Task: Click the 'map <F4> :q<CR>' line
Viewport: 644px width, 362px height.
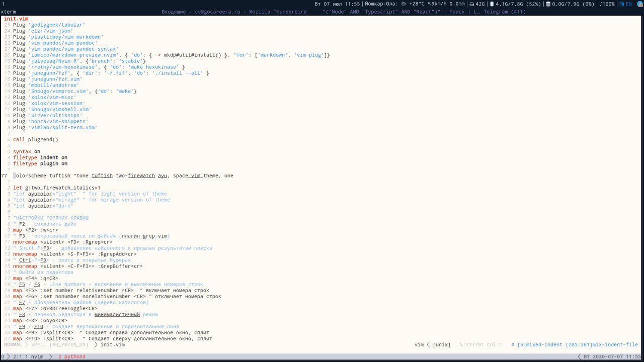Action: point(36,278)
